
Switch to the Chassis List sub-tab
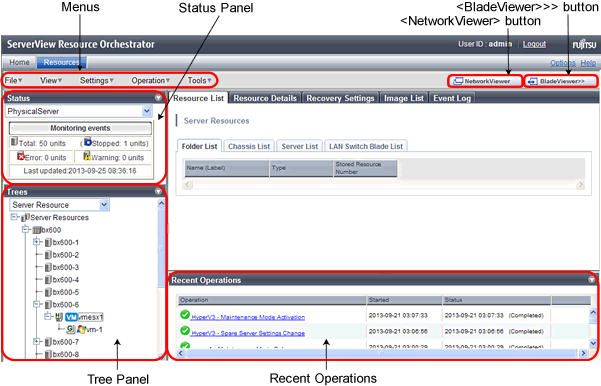[x=249, y=146]
